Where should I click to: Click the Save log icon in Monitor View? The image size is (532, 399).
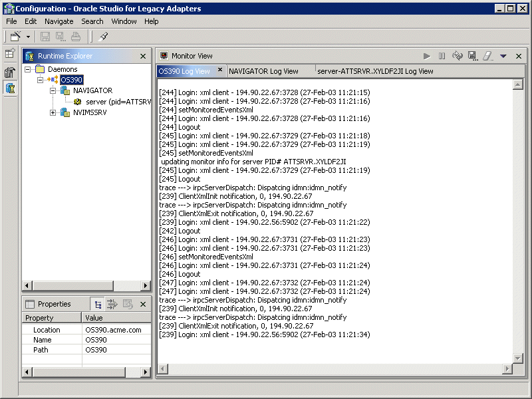473,56
